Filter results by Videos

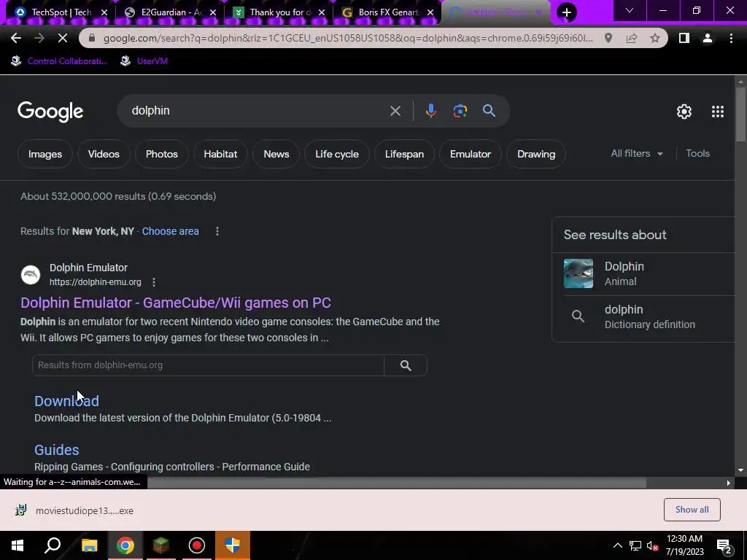pos(104,155)
